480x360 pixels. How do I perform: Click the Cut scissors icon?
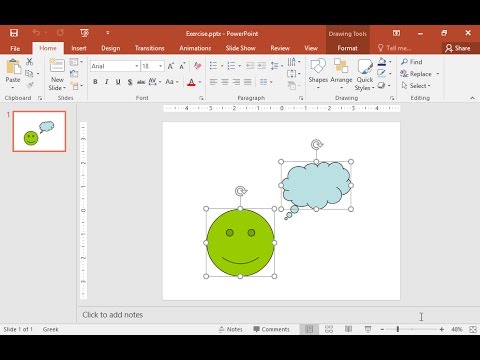30,62
